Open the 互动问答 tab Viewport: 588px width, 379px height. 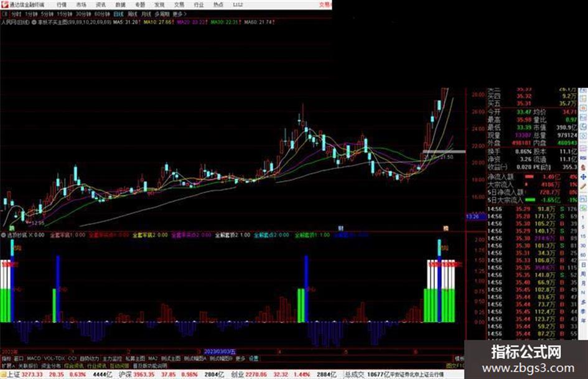(x=119, y=366)
